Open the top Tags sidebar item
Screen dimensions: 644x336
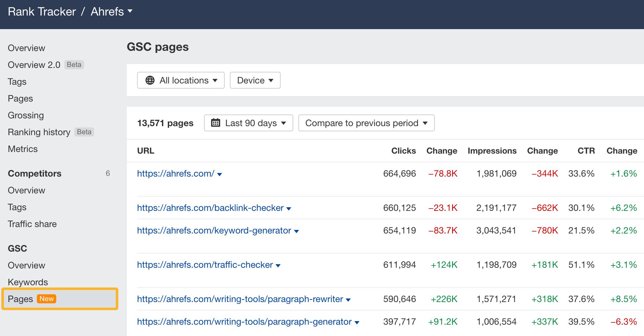click(x=17, y=81)
